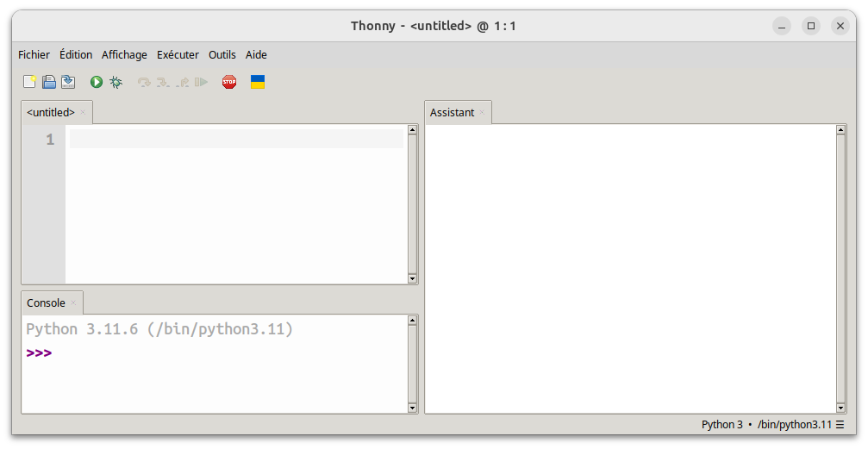
Task: Open the Exécuter menu
Action: point(178,54)
